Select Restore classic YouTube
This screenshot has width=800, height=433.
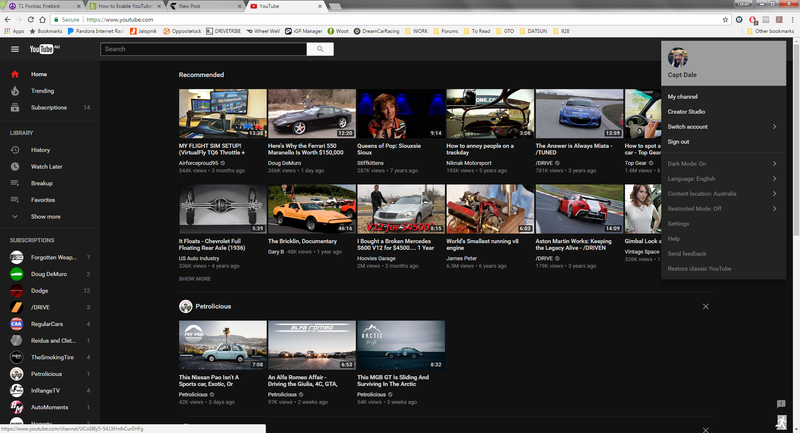click(723, 269)
